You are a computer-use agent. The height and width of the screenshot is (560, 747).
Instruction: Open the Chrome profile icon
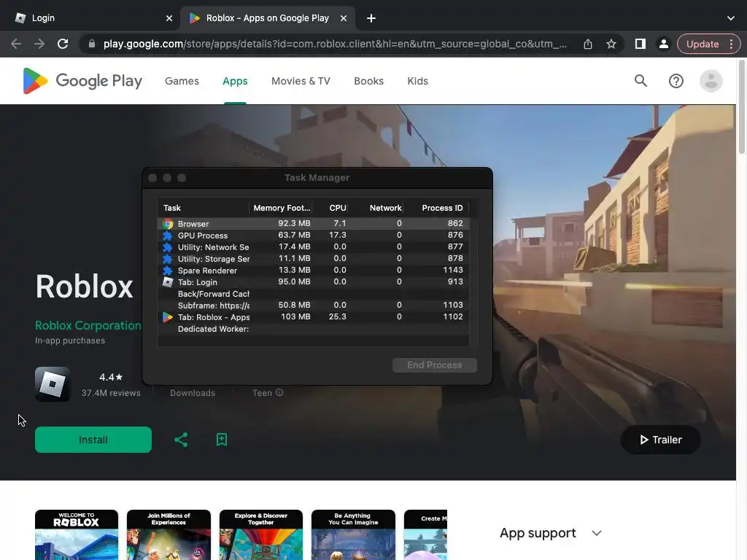tap(663, 44)
